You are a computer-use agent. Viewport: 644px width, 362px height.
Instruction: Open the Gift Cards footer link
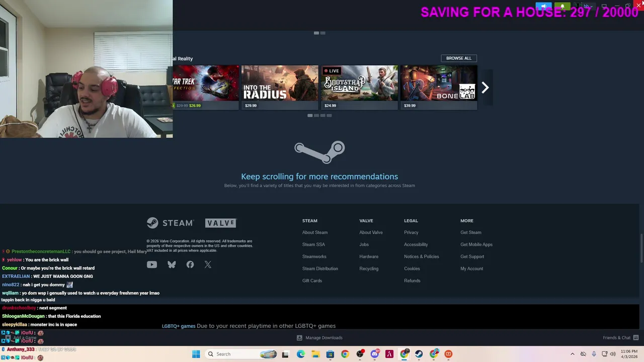tap(312, 281)
